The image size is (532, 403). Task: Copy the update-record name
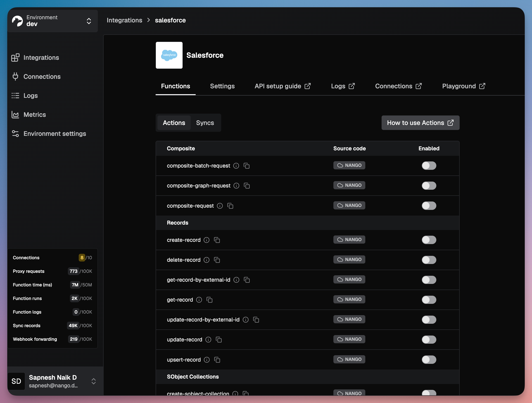tap(219, 340)
